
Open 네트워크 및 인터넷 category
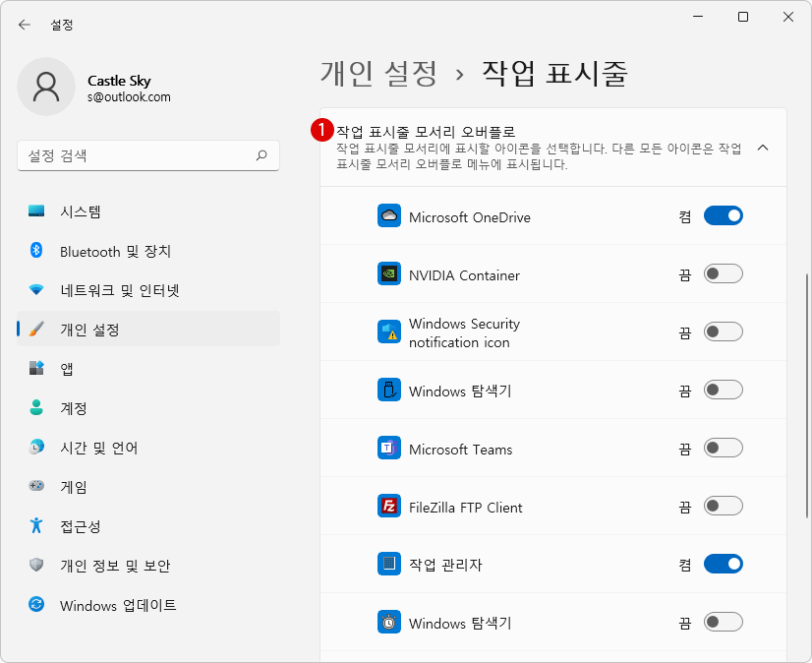[148, 290]
